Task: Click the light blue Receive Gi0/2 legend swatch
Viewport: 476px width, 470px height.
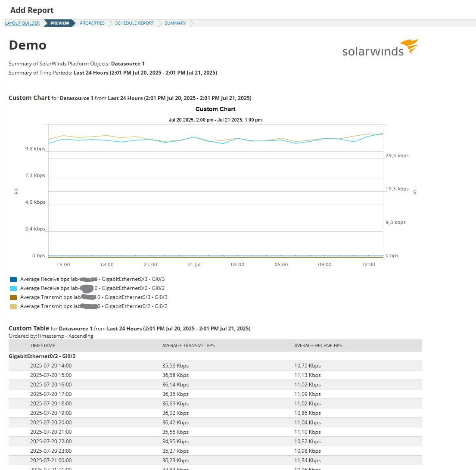Action: (x=13, y=289)
